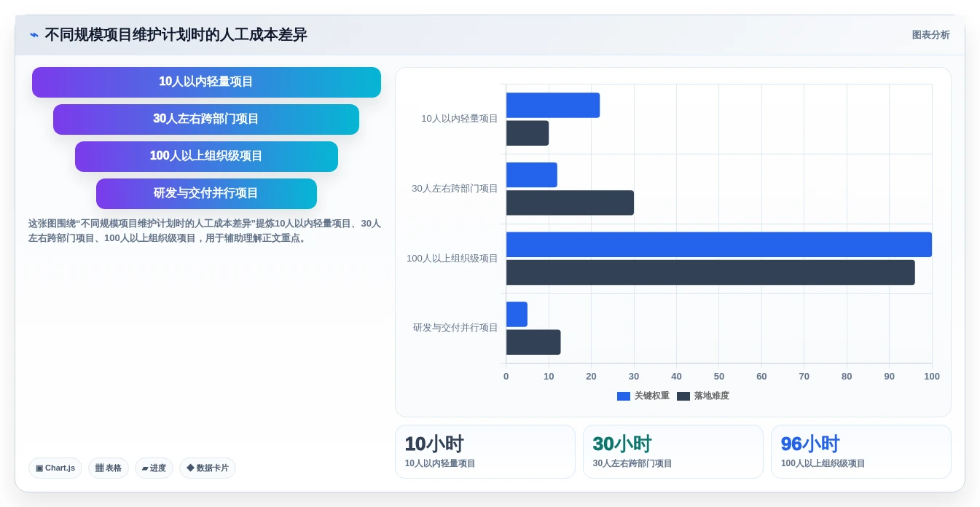This screenshot has height=507, width=980.
Task: Click the description paragraph starting 这张图围绕
Action: pyautogui.click(x=205, y=231)
